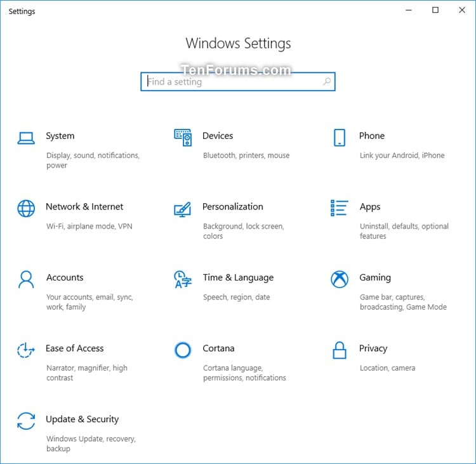Click the Time & Language icon
The height and width of the screenshot is (464, 476).
(183, 279)
